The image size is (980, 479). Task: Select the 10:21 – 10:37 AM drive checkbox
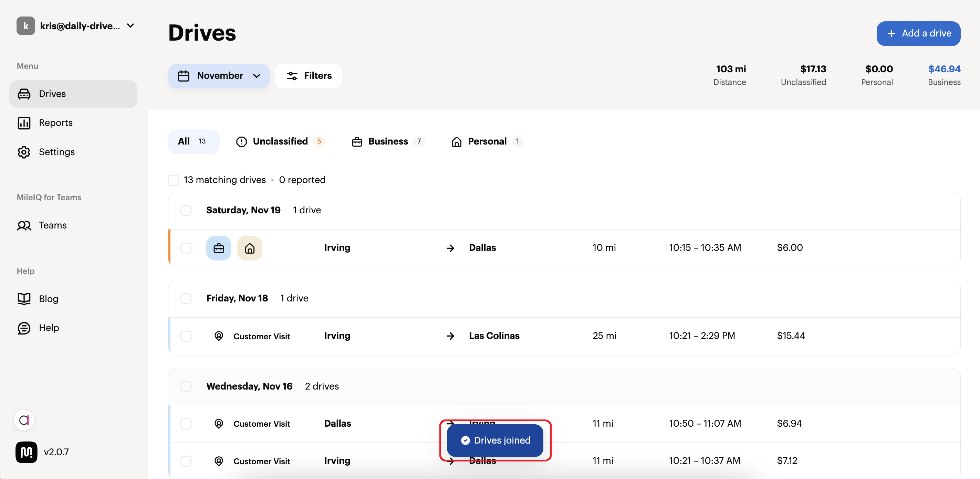tap(186, 461)
